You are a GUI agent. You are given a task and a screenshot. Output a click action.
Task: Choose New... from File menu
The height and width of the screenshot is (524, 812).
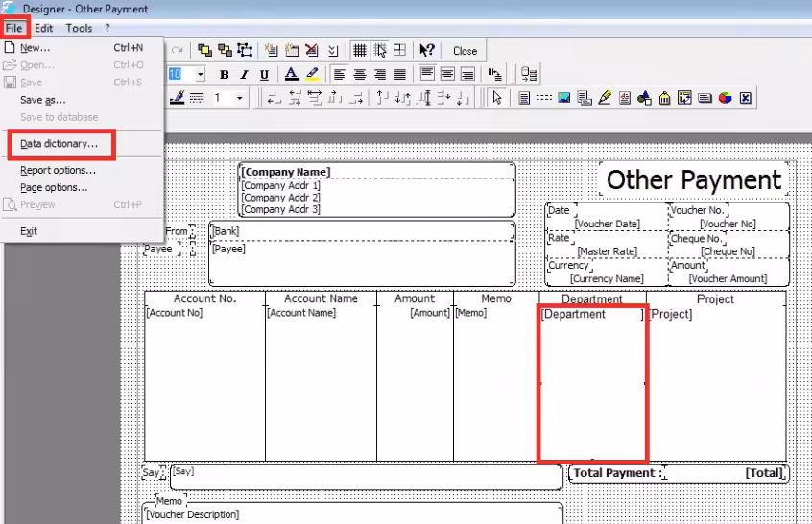click(82, 48)
